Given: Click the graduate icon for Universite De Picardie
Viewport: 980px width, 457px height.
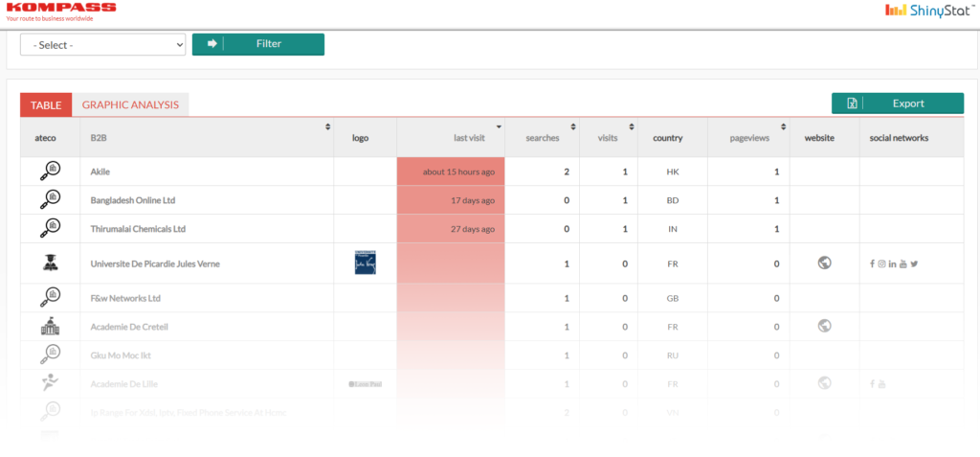Looking at the screenshot, I should click(50, 263).
